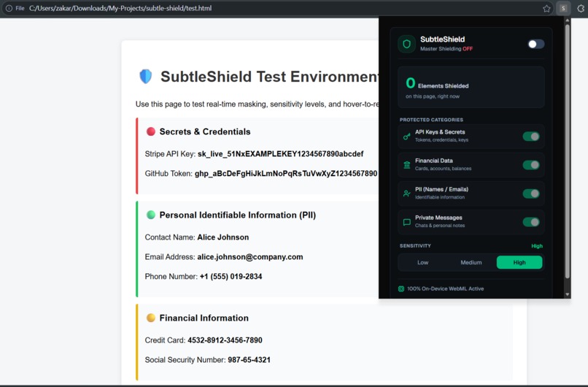Viewport: 588px width, 387px height.
Task: Click the red dot beside Secrets & Credentials
Action: point(151,131)
